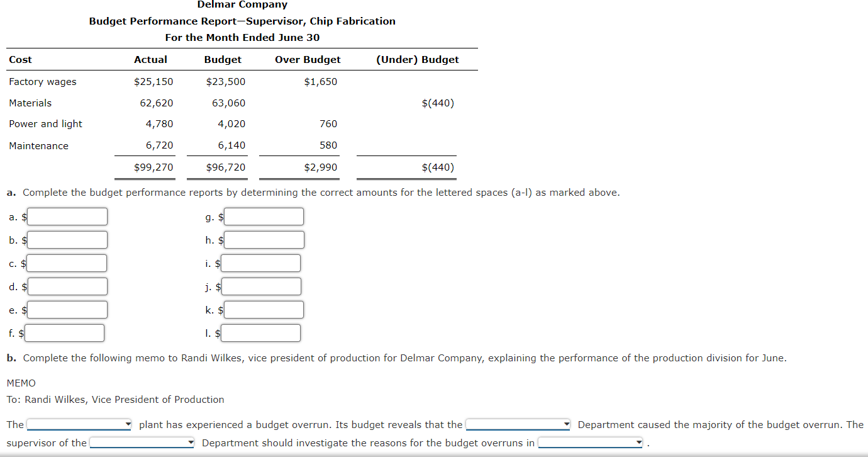Click the Power and light actual 4,780
The width and height of the screenshot is (868, 457).
click(x=160, y=124)
